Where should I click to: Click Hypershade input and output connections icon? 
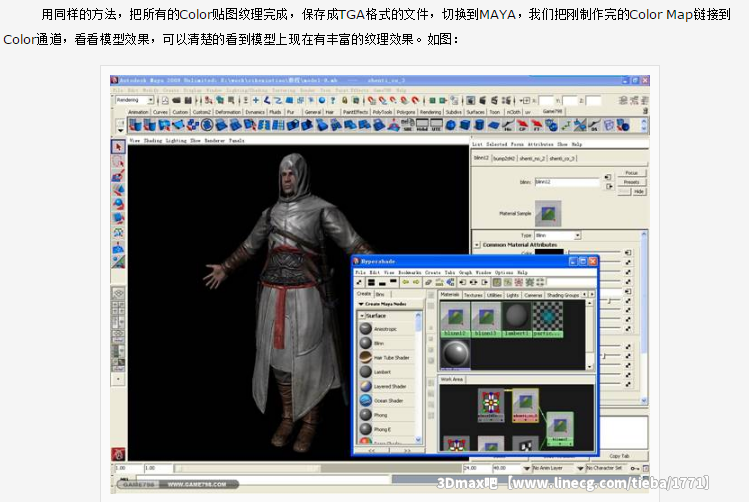pyautogui.click(x=473, y=282)
